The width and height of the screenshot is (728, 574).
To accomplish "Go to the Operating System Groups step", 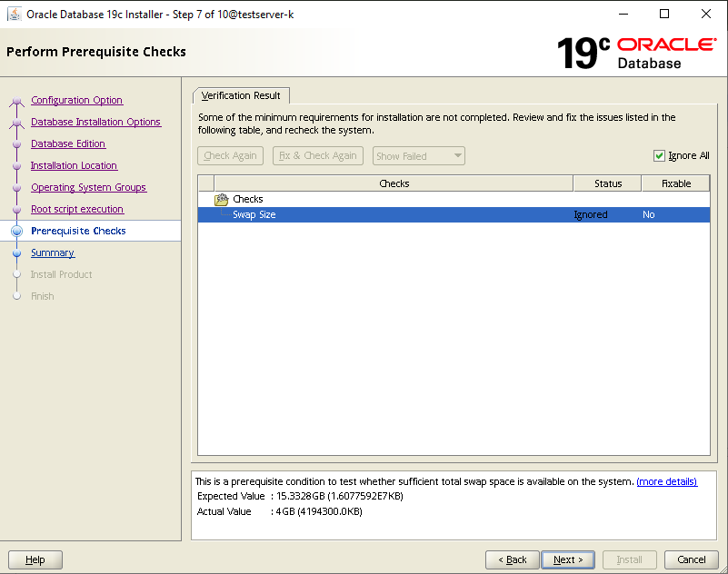I will tap(89, 187).
